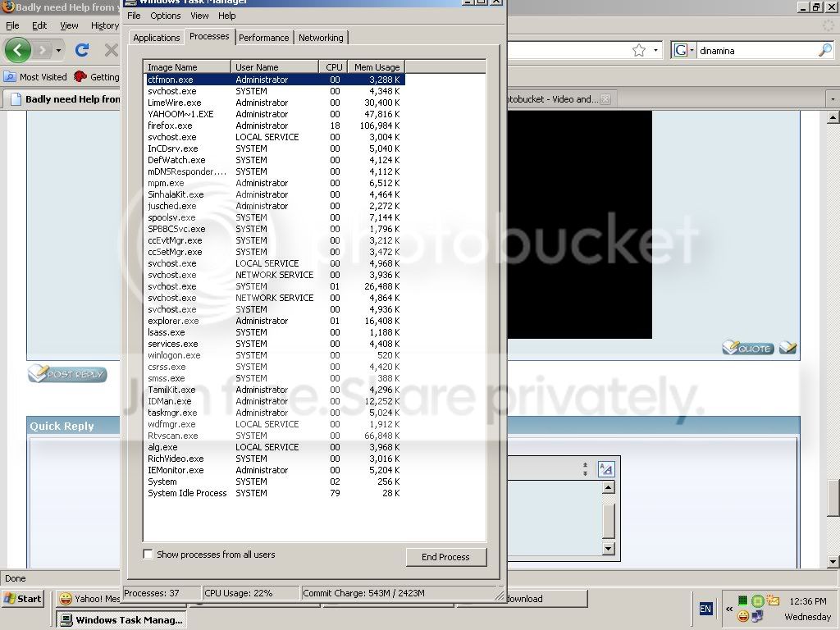Image resolution: width=840 pixels, height=630 pixels.
Task: Select the firefox.exe process row
Action: [x=276, y=126]
